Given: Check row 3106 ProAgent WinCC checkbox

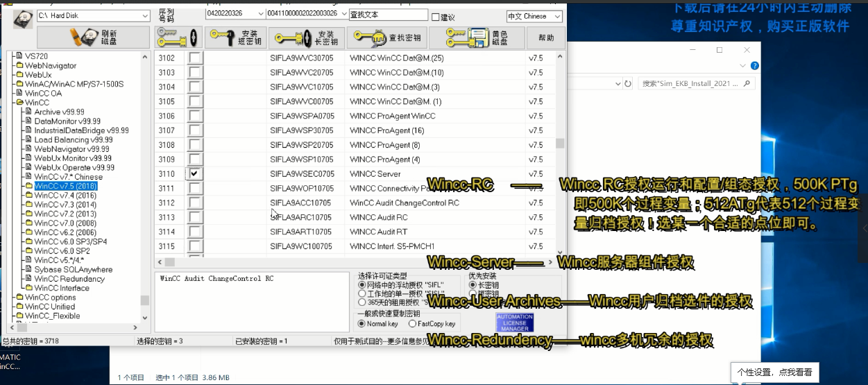Looking at the screenshot, I should pos(195,116).
